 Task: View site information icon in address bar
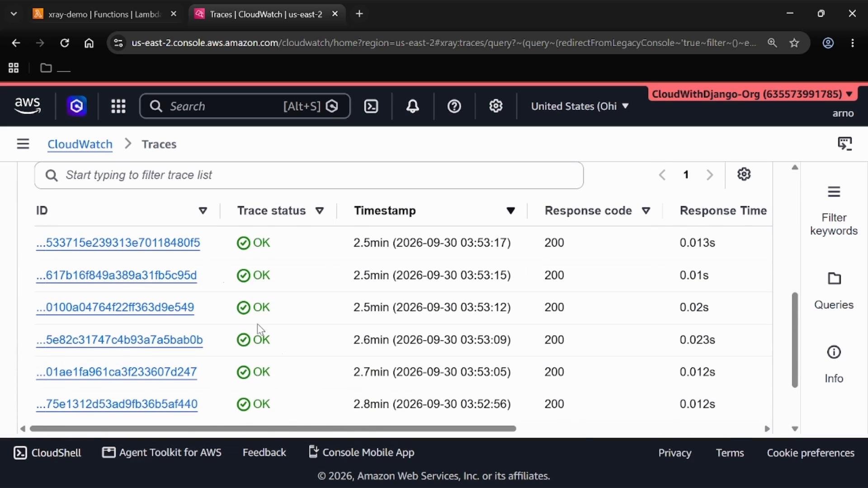point(118,43)
